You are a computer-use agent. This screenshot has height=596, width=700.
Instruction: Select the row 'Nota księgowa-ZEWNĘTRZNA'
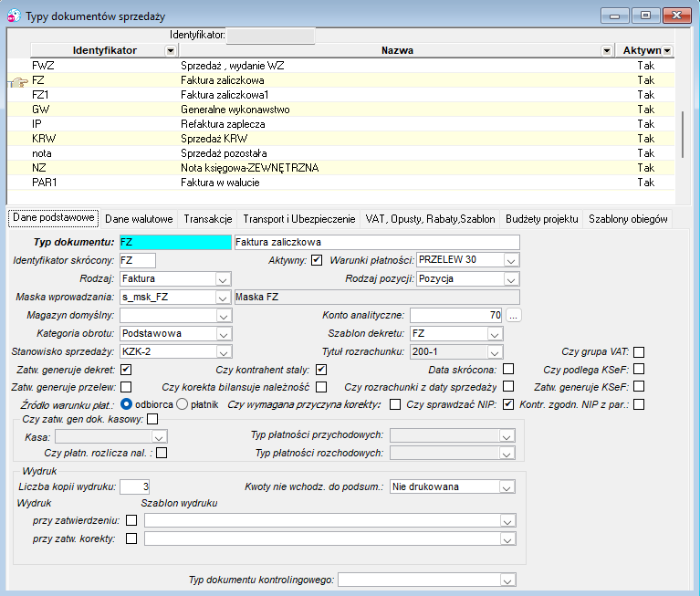tap(341, 168)
